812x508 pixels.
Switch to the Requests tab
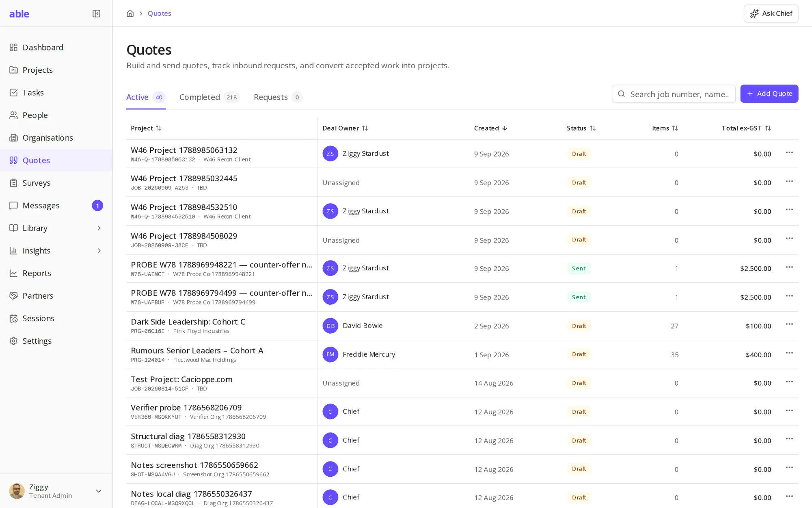pyautogui.click(x=278, y=97)
